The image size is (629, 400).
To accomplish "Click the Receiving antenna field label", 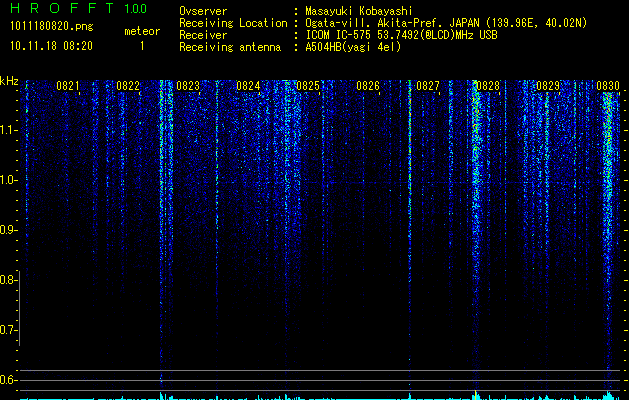I will tap(230, 47).
